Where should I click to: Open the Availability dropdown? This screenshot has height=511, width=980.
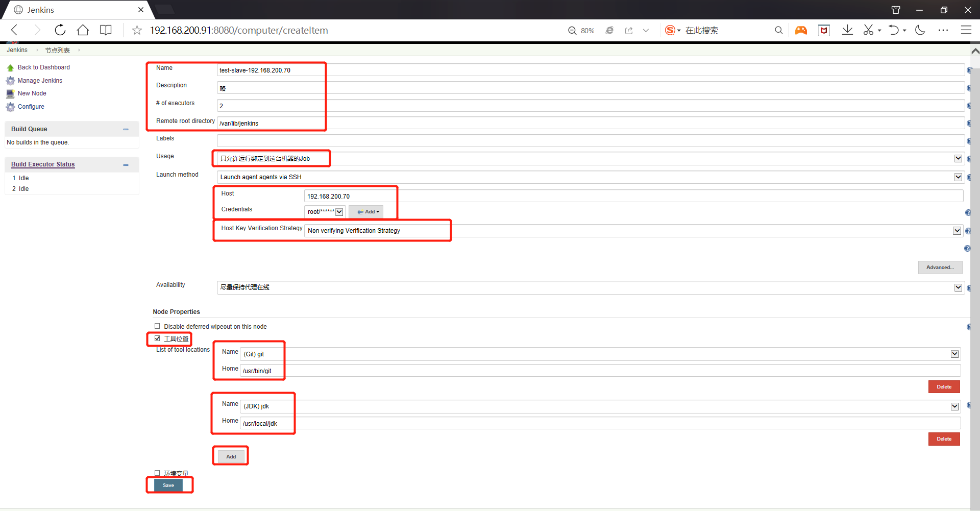590,287
